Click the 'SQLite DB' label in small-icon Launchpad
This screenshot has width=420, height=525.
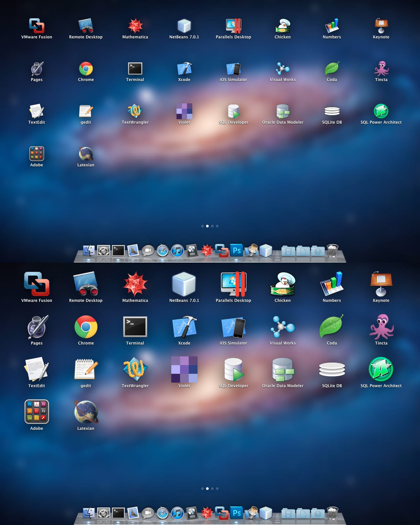tap(332, 122)
